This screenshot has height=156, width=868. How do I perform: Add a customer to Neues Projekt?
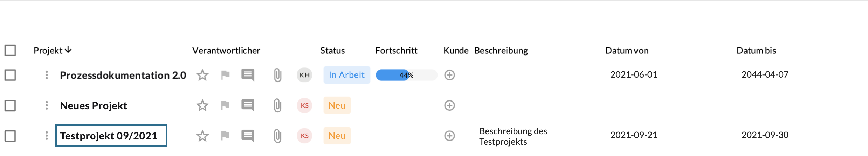point(449,105)
